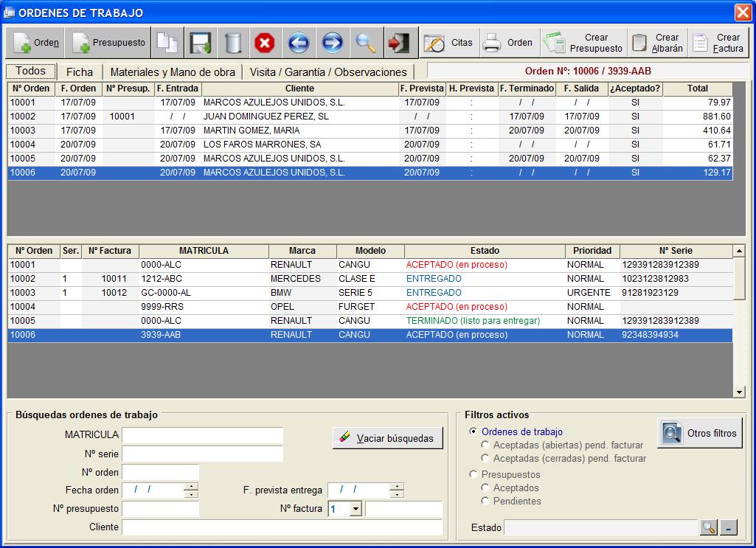Focus the MATRICULA search field
The height and width of the screenshot is (548, 756).
[203, 434]
